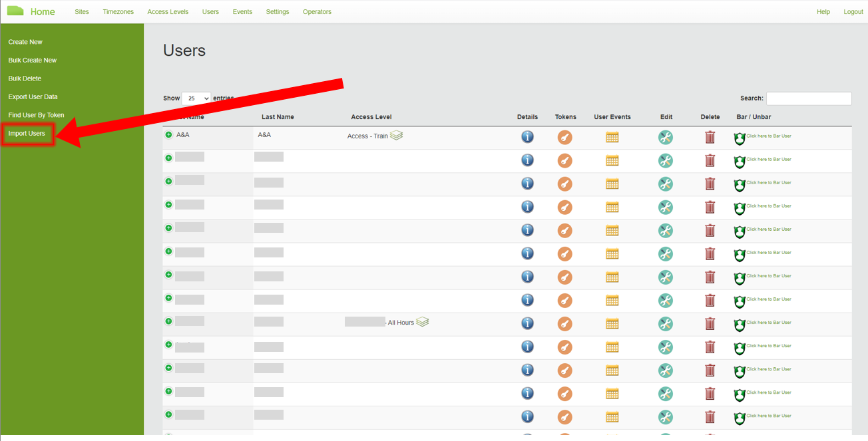Switch to the Operators section

[x=317, y=11]
